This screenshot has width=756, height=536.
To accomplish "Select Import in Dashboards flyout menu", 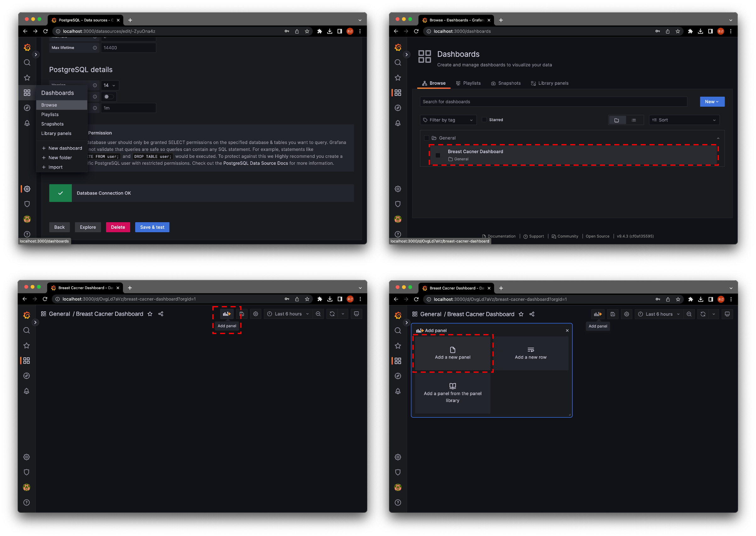I will click(x=62, y=167).
